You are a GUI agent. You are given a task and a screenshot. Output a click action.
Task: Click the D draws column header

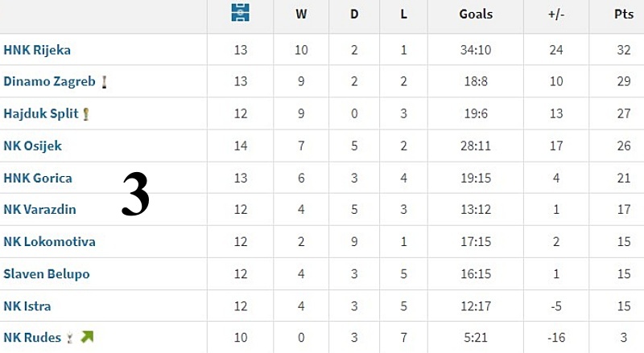tap(354, 14)
